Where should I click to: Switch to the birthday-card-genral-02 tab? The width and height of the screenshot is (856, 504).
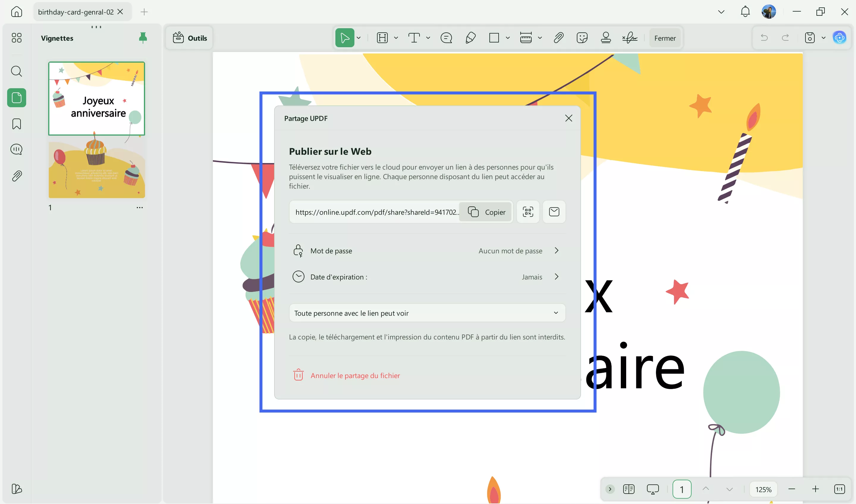pos(76,12)
